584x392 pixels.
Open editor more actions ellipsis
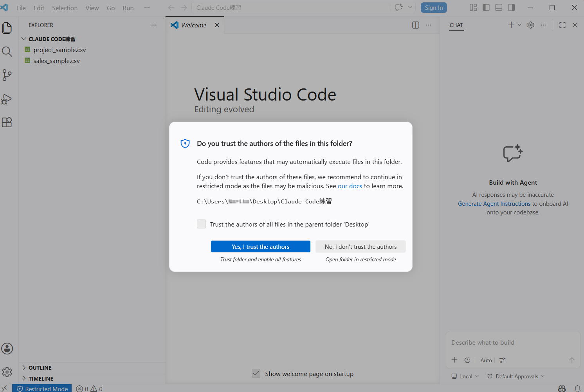pyautogui.click(x=429, y=25)
